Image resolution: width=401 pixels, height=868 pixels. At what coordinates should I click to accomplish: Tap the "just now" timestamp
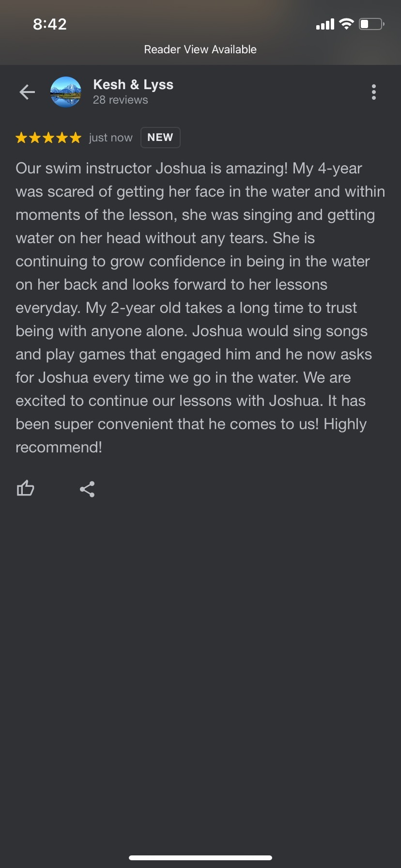[110, 138]
